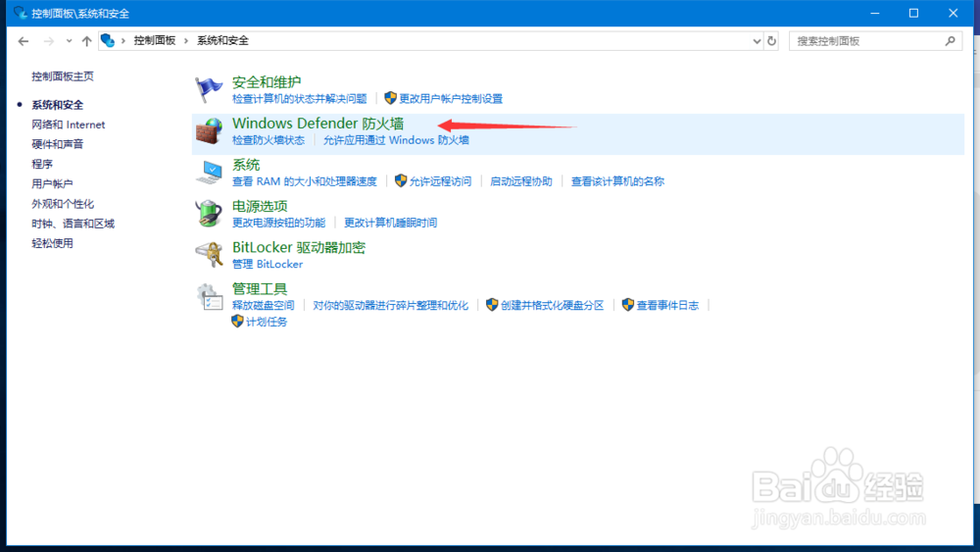
Task: Select 系统和安全 in the address breadcrumb
Action: coord(223,40)
